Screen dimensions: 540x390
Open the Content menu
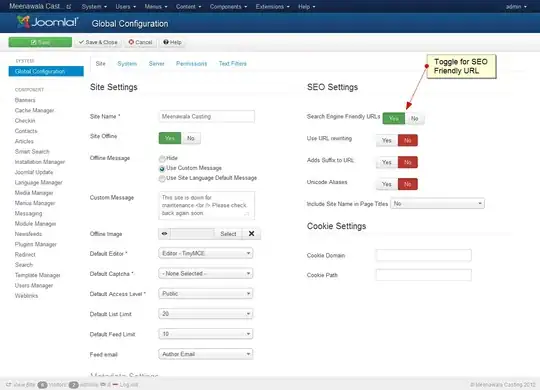(x=188, y=7)
